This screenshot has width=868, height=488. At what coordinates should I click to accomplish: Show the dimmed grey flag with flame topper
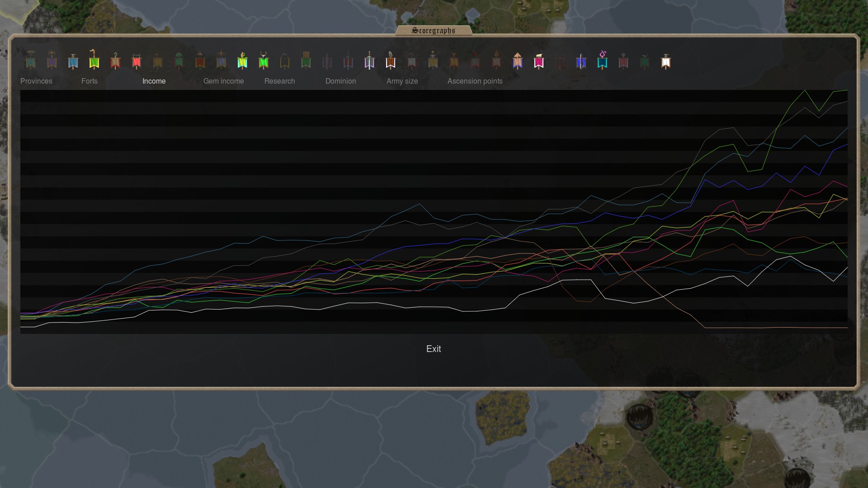point(496,61)
